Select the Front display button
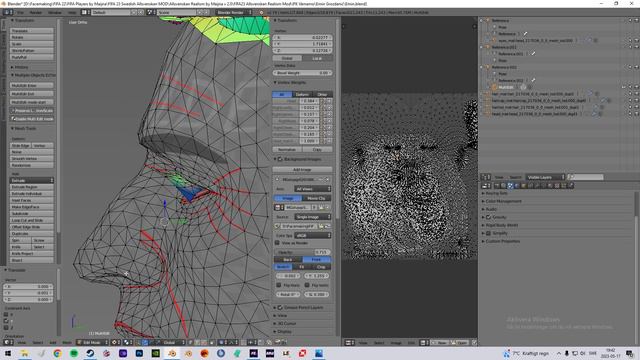Image resolution: width=640 pixels, height=360 pixels. (317, 260)
